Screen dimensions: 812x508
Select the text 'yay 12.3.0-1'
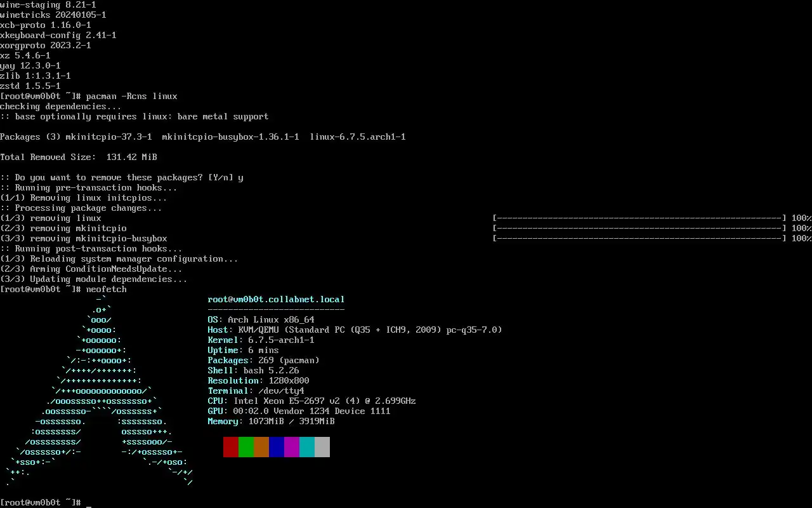click(30, 66)
